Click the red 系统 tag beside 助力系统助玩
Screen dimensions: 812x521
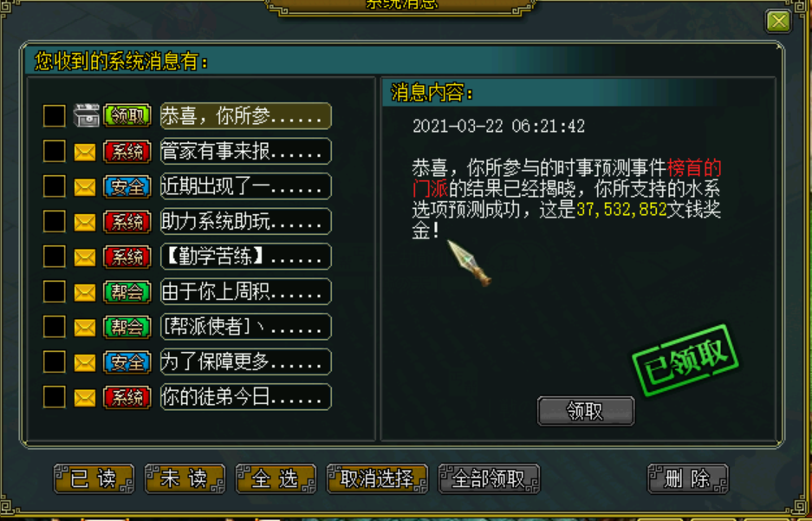[x=127, y=222]
